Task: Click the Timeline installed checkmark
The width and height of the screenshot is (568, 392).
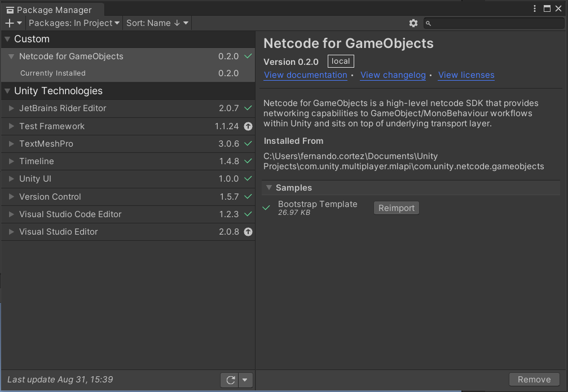Action: point(248,161)
